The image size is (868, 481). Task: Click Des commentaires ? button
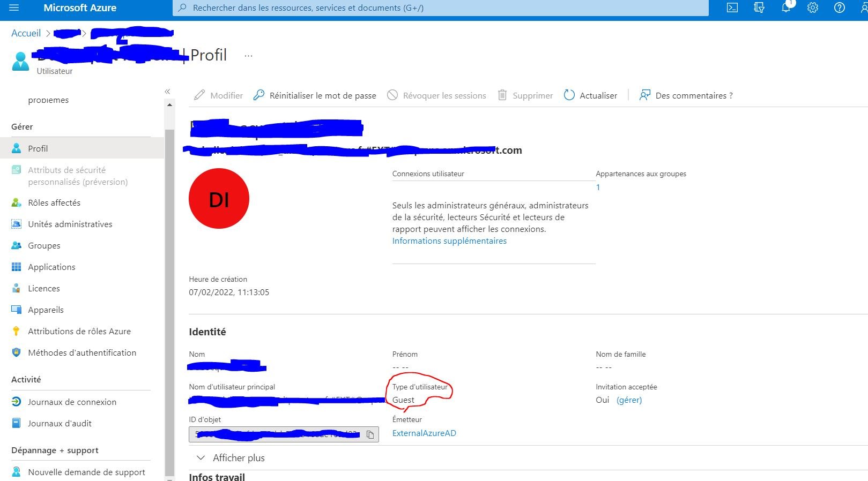[x=686, y=95]
